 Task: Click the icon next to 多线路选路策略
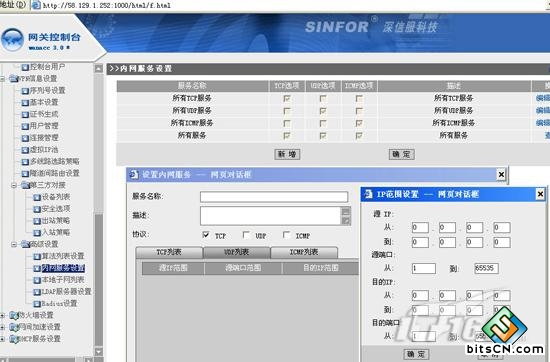pyautogui.click(x=25, y=162)
